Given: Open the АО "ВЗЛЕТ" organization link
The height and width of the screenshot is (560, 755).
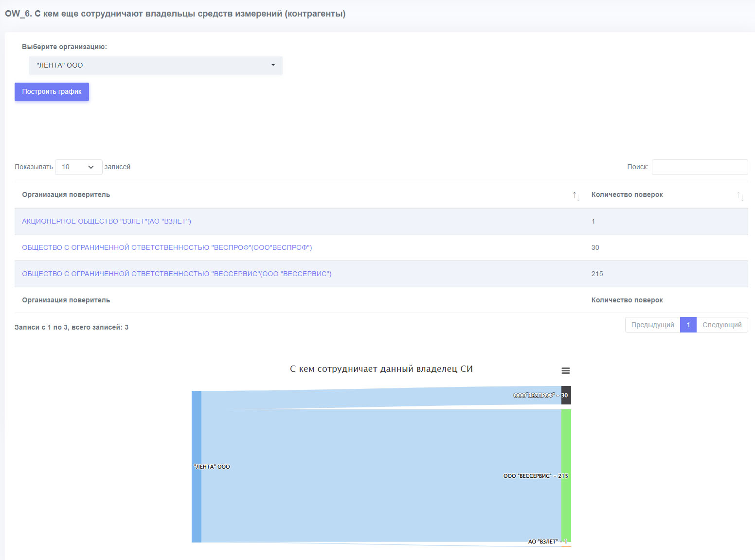Looking at the screenshot, I should point(107,221).
